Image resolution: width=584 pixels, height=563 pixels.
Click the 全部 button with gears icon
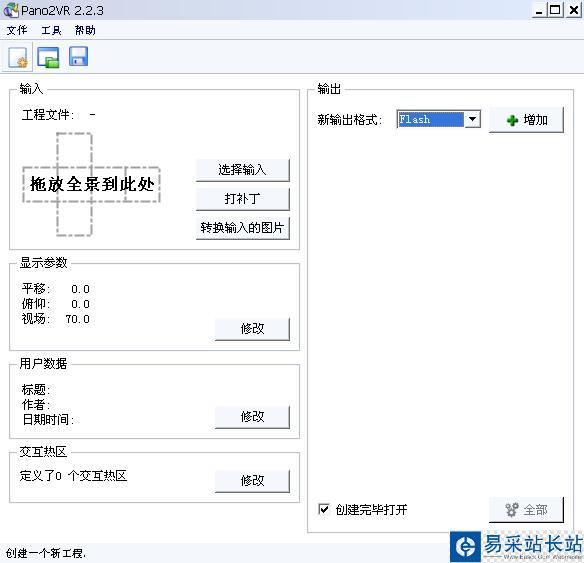click(x=526, y=510)
